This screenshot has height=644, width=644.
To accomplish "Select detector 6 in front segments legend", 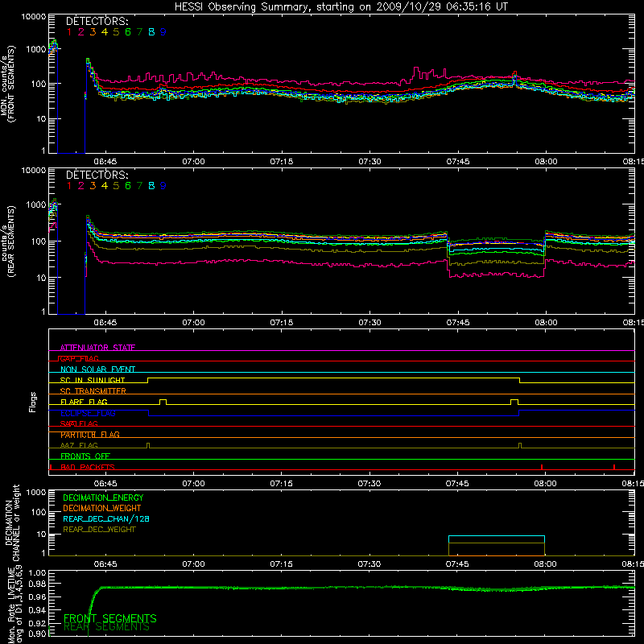I will pos(128,32).
